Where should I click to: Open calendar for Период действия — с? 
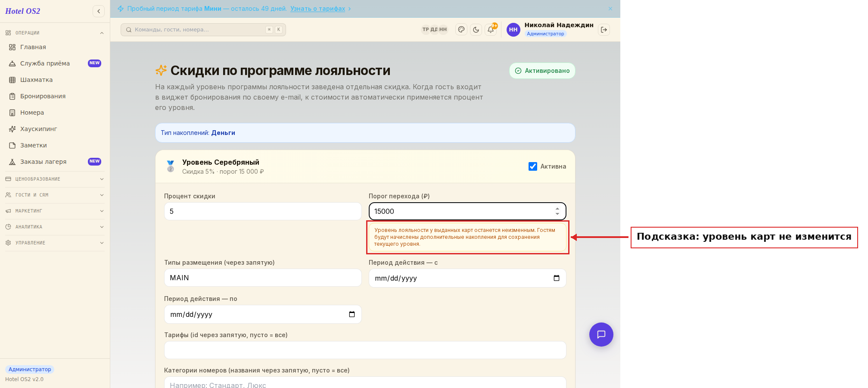point(557,278)
